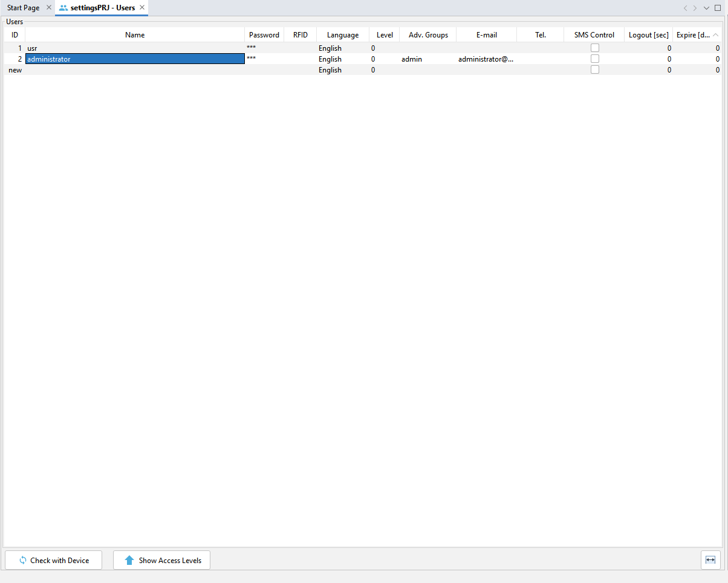Click the Show Access Levels button

click(161, 560)
